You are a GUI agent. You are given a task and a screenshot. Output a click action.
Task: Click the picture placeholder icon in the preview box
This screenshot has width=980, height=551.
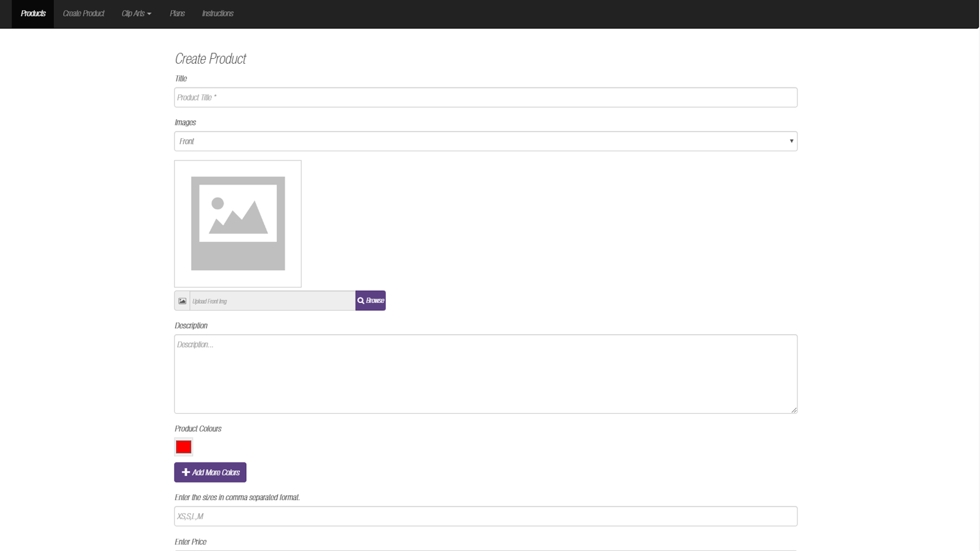pyautogui.click(x=238, y=223)
